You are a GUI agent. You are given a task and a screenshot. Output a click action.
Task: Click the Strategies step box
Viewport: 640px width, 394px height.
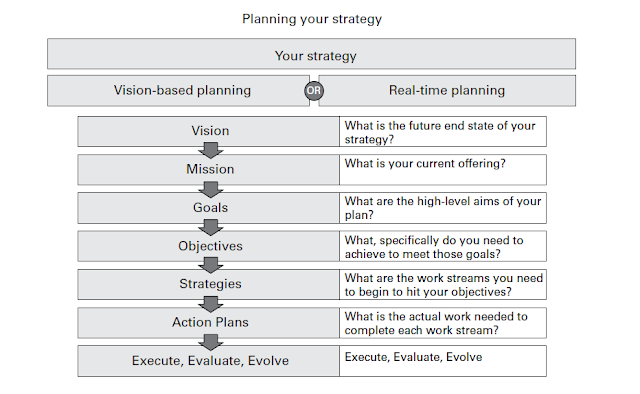tap(209, 284)
